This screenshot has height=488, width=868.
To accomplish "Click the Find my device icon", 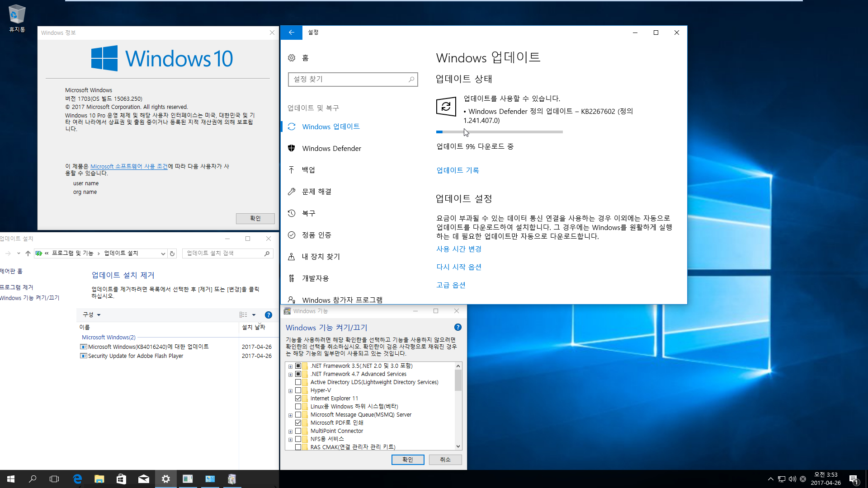I will [292, 257].
